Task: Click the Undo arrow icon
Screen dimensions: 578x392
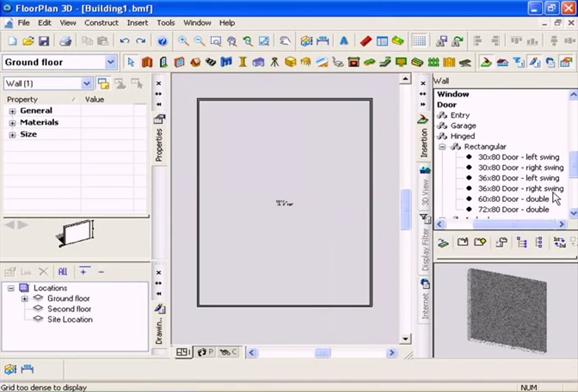Action: (124, 42)
